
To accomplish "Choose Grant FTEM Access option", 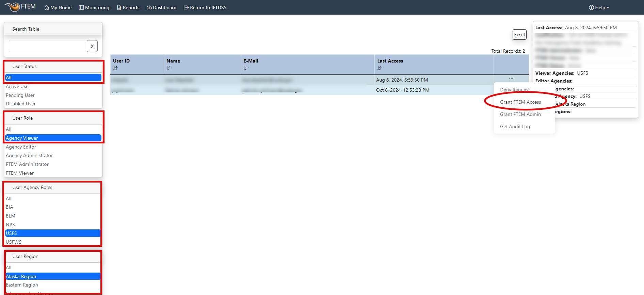I will [x=520, y=102].
